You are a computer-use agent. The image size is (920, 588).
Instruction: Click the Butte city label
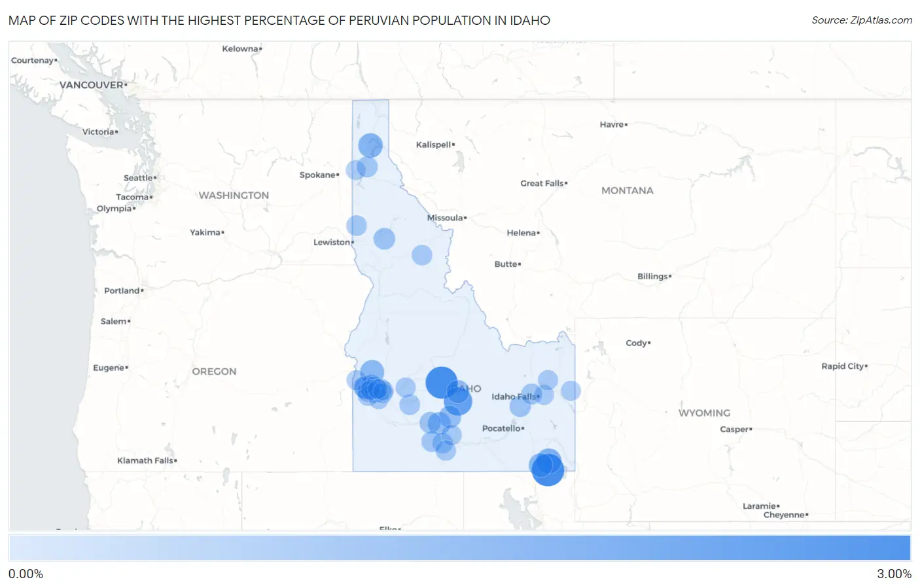pyautogui.click(x=506, y=264)
